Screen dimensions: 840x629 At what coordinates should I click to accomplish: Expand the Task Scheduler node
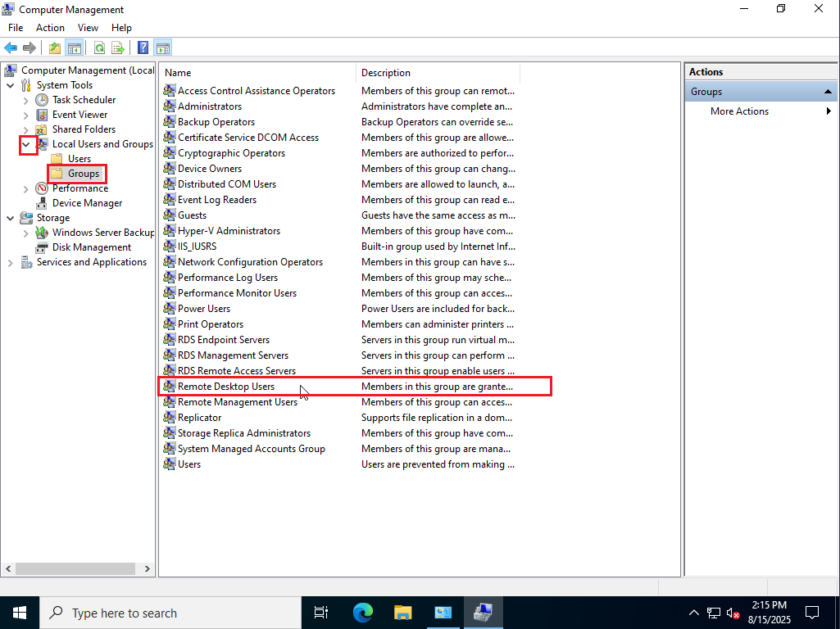pos(25,100)
